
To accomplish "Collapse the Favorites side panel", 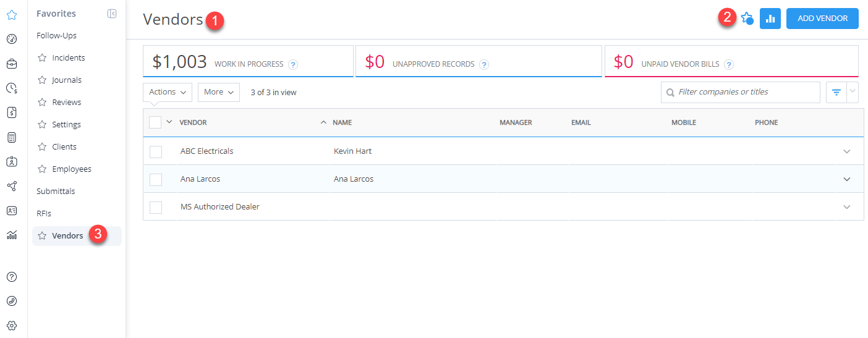I will tap(112, 14).
